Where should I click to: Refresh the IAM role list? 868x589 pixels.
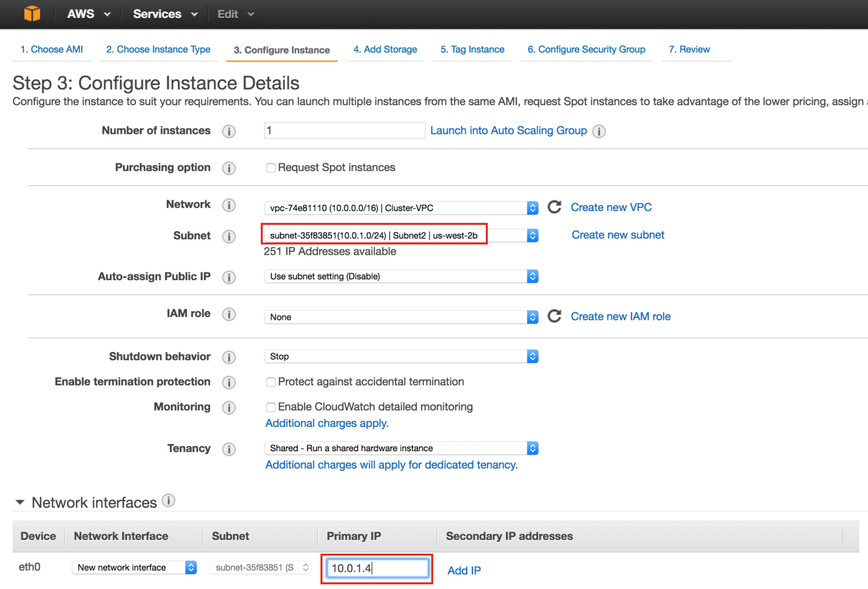pos(554,316)
